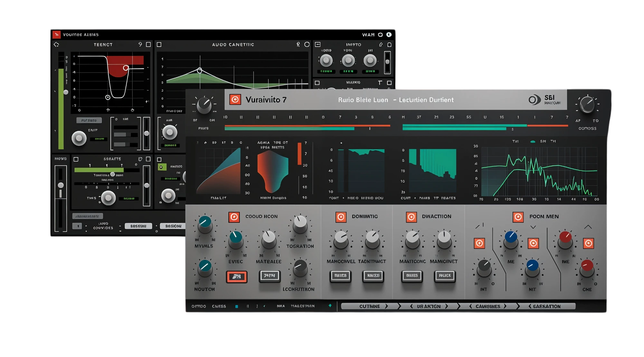Screen dimensions: 644x357
Task: Click the BESSBIII button in dark window
Action: point(138,226)
